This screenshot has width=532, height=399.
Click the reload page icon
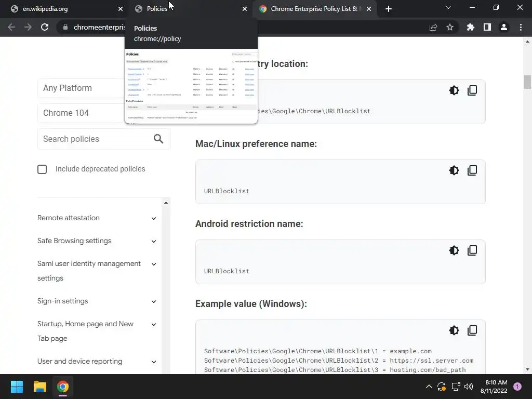(x=45, y=28)
